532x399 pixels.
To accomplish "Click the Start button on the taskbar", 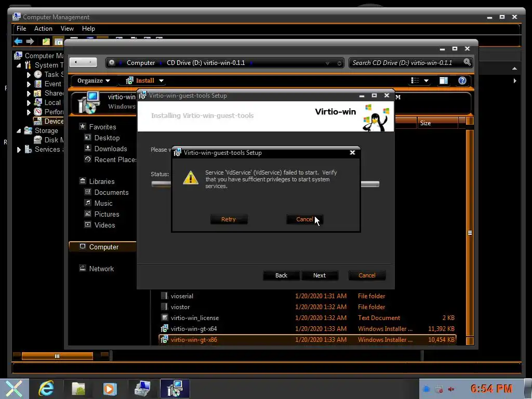I will (x=14, y=389).
